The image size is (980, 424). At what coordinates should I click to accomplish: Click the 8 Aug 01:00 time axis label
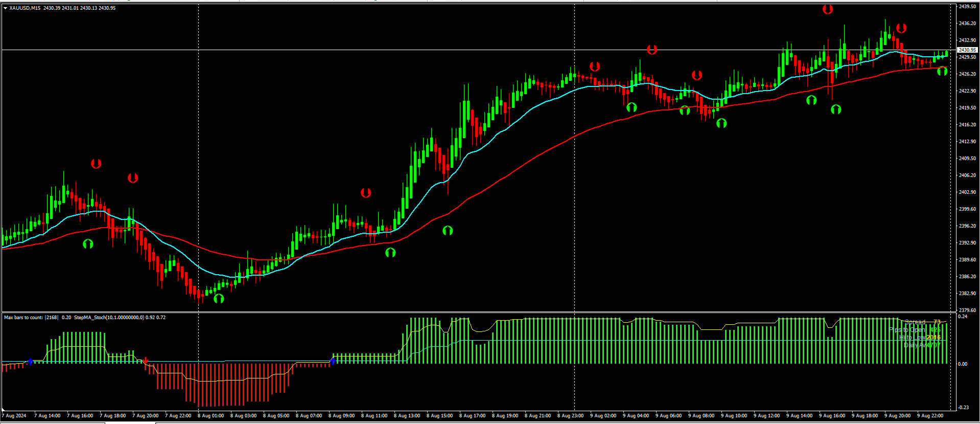coord(211,416)
